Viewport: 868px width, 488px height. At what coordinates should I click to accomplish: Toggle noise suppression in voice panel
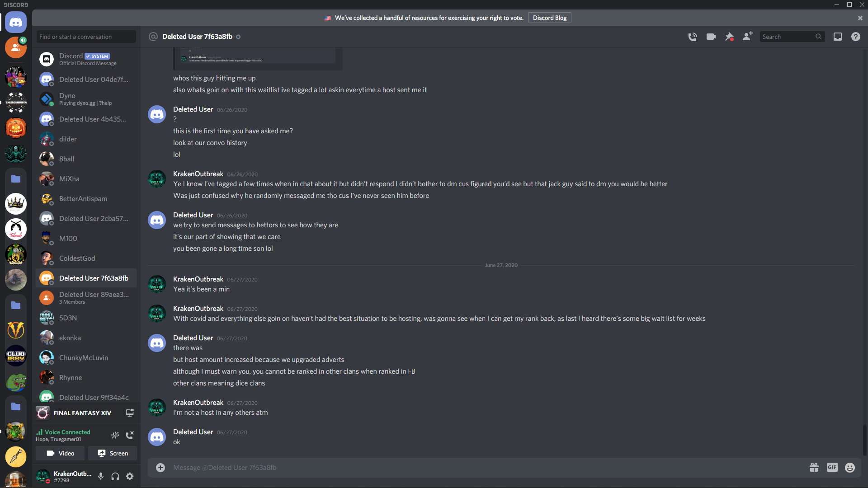click(x=115, y=435)
